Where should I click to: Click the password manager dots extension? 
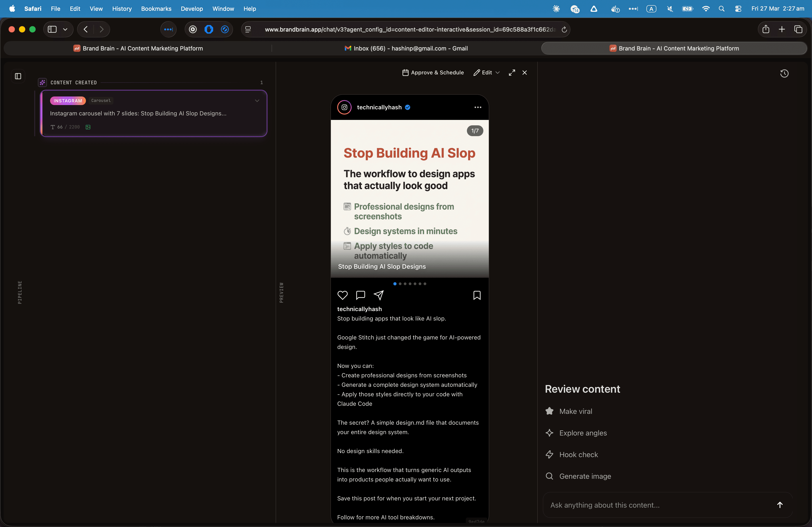[168, 29]
